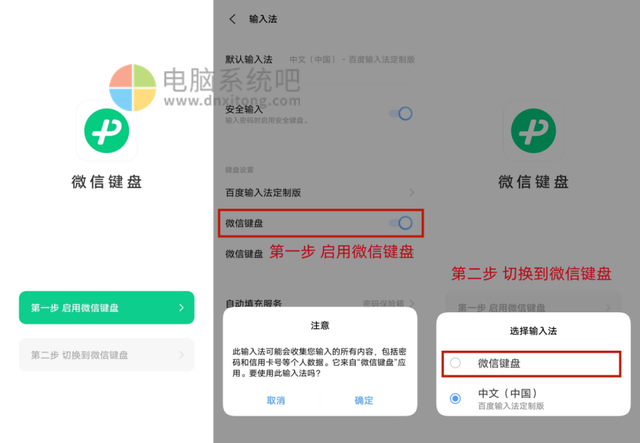
Task: Tap the 第一步 启用微信键盘 green button
Action: [107, 307]
